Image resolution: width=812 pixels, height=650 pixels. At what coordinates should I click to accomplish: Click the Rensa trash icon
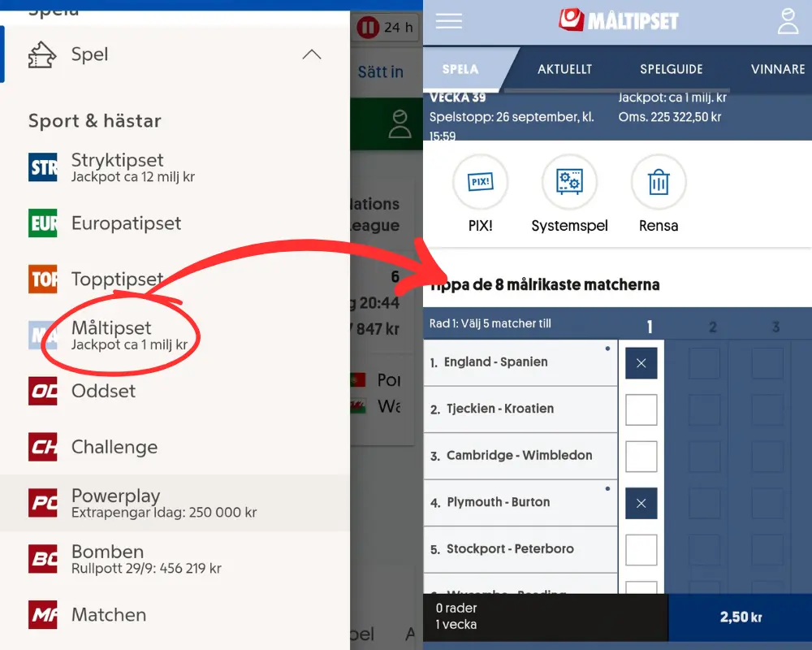[659, 182]
